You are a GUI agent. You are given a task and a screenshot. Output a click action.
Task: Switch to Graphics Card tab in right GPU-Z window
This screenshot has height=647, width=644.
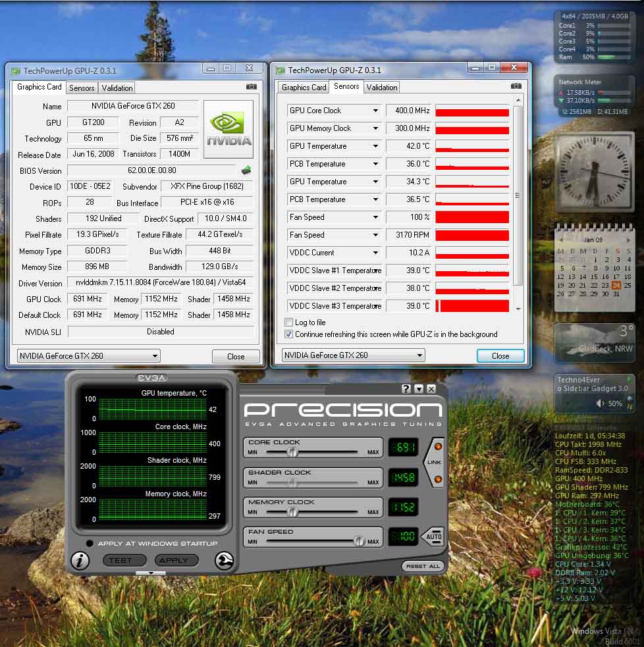point(304,88)
